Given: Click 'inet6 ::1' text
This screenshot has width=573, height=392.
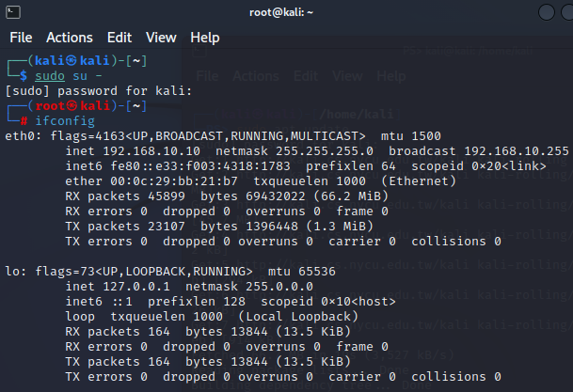Looking at the screenshot, I should 99,302.
